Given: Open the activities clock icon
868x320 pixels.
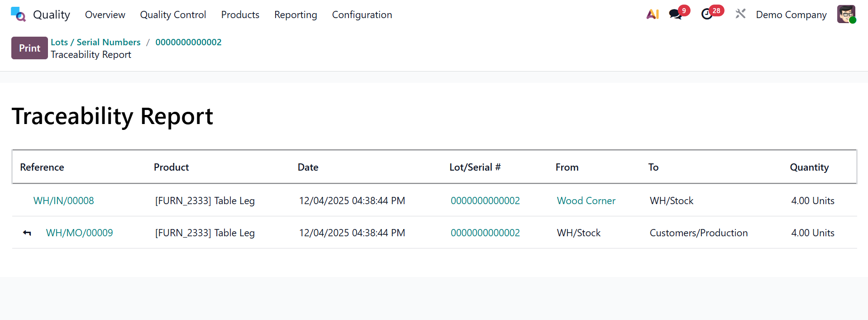Looking at the screenshot, I should 707,14.
